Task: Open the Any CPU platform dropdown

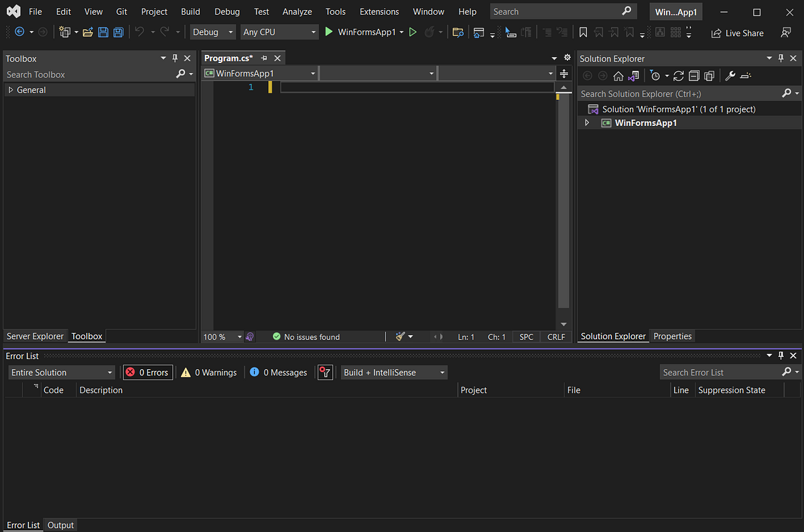Action: (x=279, y=31)
